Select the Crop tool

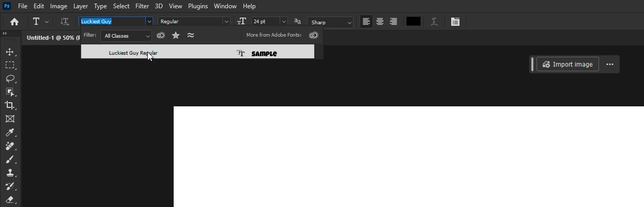10,105
